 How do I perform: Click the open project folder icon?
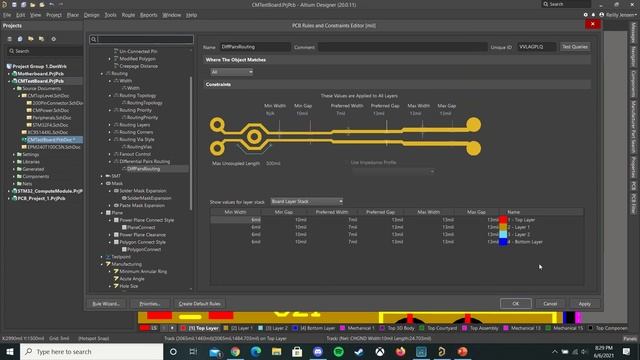31,39
